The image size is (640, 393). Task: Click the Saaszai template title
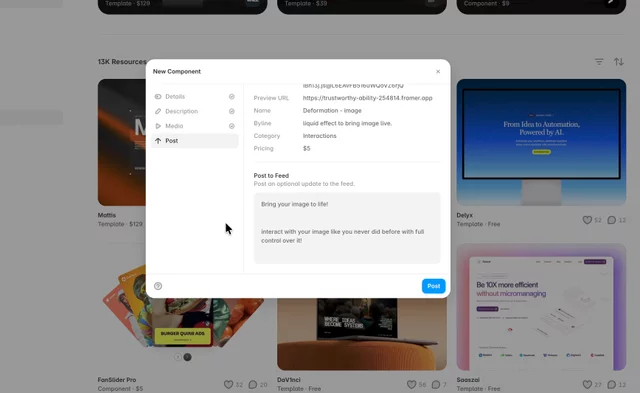(x=468, y=380)
